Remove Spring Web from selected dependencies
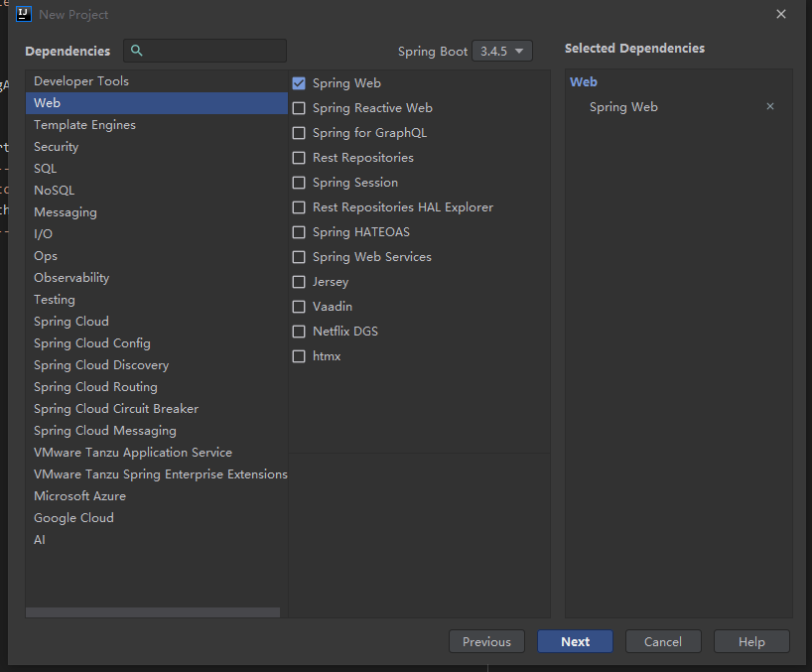 [770, 107]
